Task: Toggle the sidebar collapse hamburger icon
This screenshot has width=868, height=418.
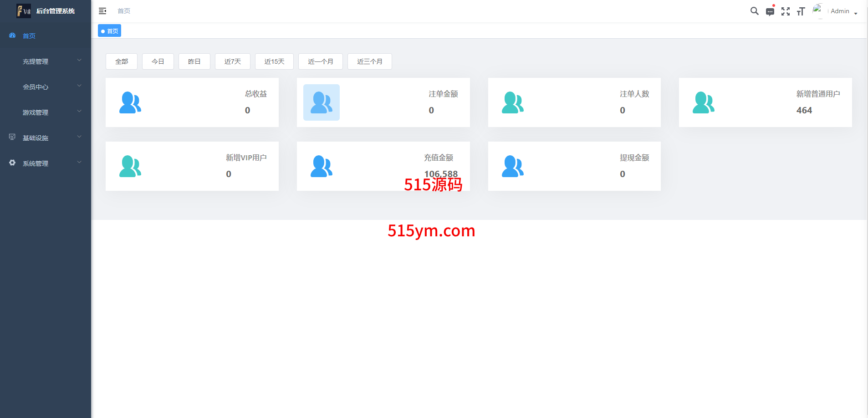Action: click(x=102, y=11)
